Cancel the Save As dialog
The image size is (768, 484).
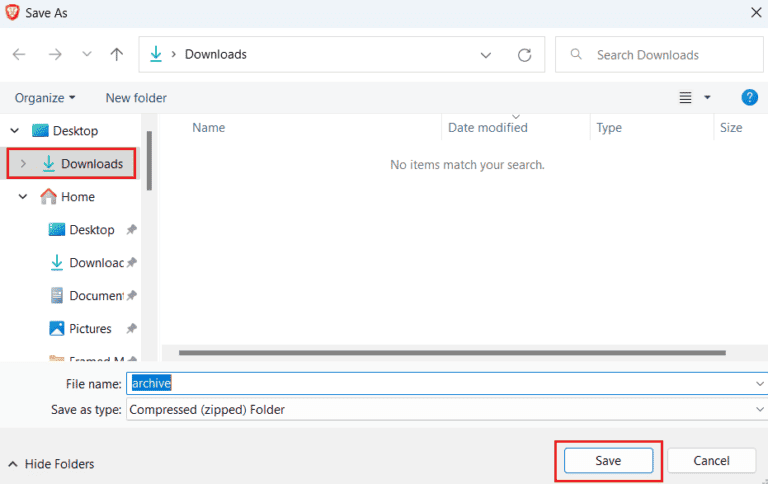(711, 461)
